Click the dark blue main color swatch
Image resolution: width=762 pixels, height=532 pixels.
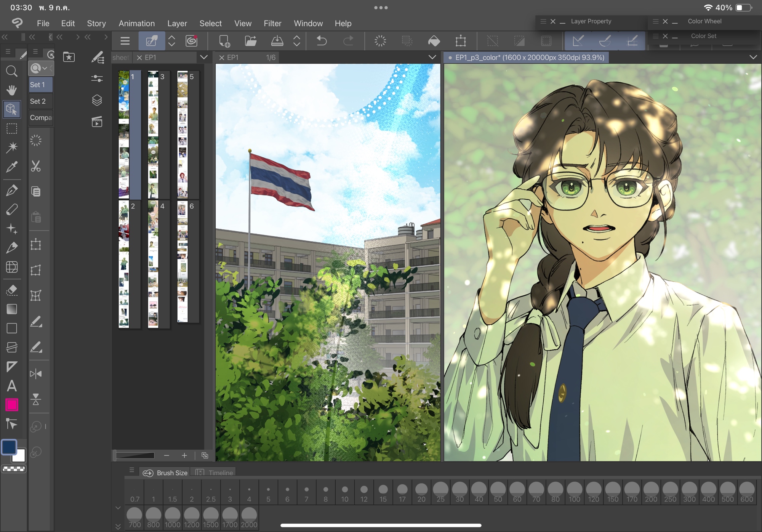[x=9, y=447]
